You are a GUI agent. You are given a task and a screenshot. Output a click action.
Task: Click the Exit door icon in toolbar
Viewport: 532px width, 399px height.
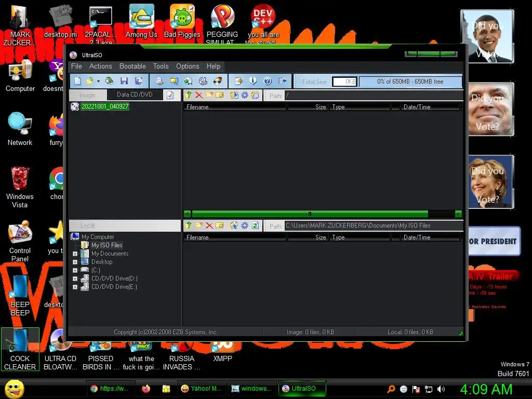pyautogui.click(x=282, y=81)
